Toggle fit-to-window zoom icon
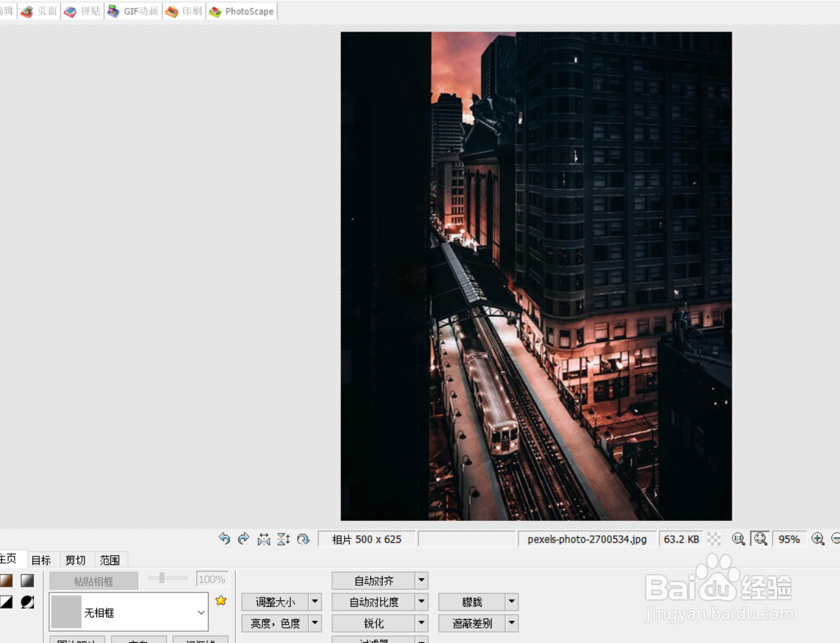Image resolution: width=840 pixels, height=643 pixels. coord(761,539)
